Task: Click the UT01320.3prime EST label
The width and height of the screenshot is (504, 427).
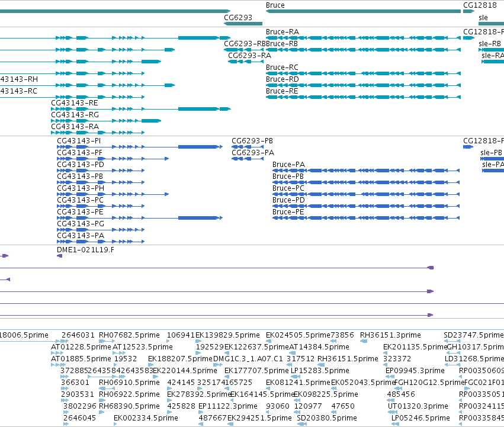Action: (x=418, y=406)
